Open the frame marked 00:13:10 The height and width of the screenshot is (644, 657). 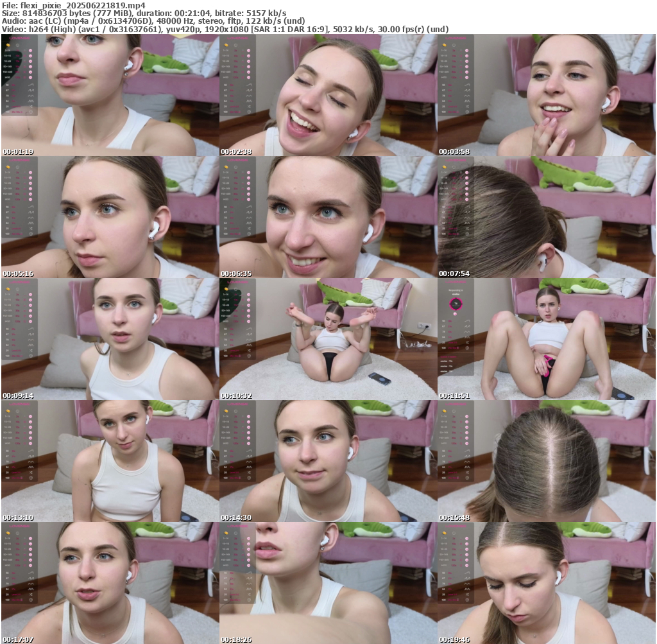pos(110,461)
